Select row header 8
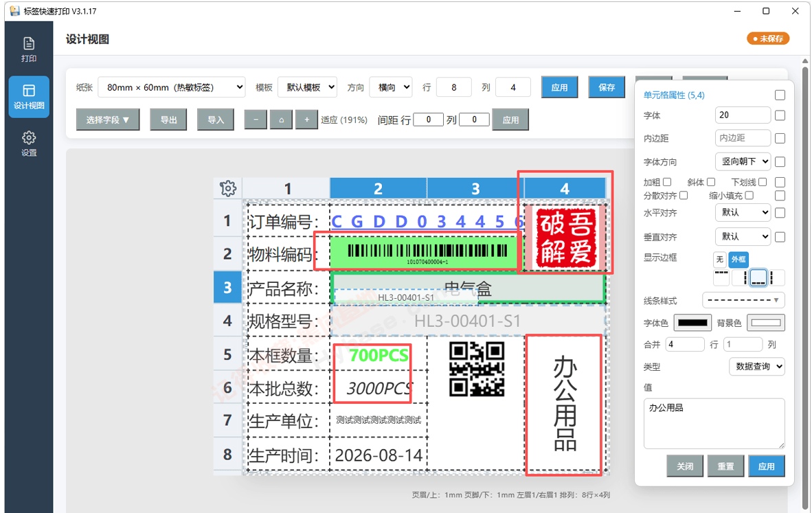812x513 pixels. point(227,455)
